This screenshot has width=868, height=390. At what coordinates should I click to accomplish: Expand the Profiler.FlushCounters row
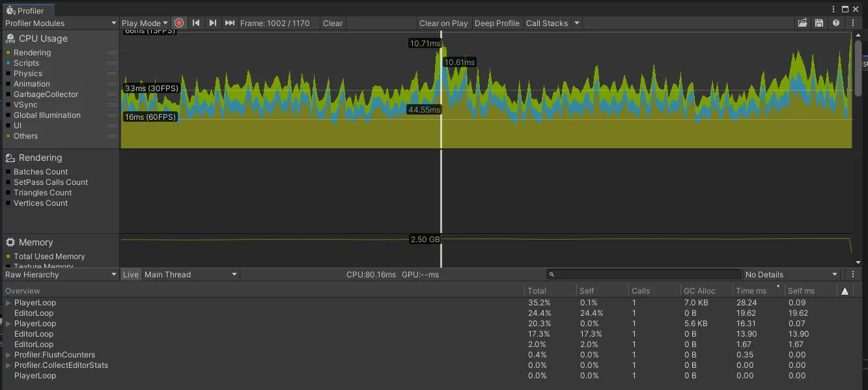click(x=8, y=355)
